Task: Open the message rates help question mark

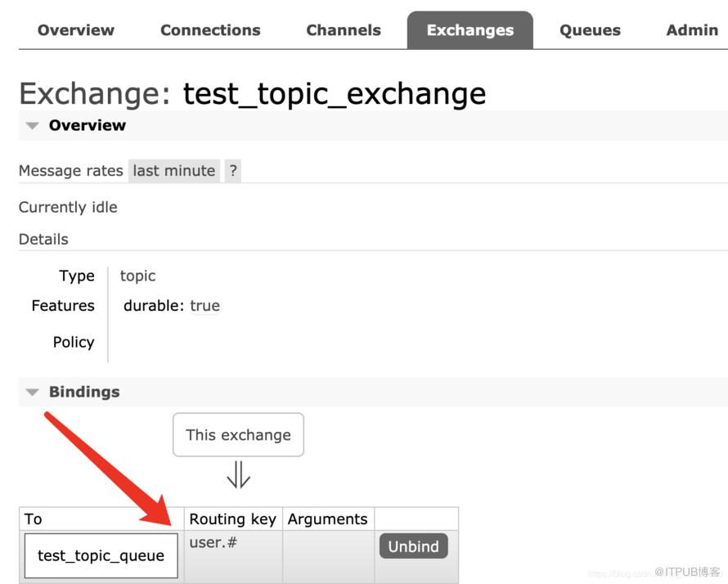Action: pos(233,171)
